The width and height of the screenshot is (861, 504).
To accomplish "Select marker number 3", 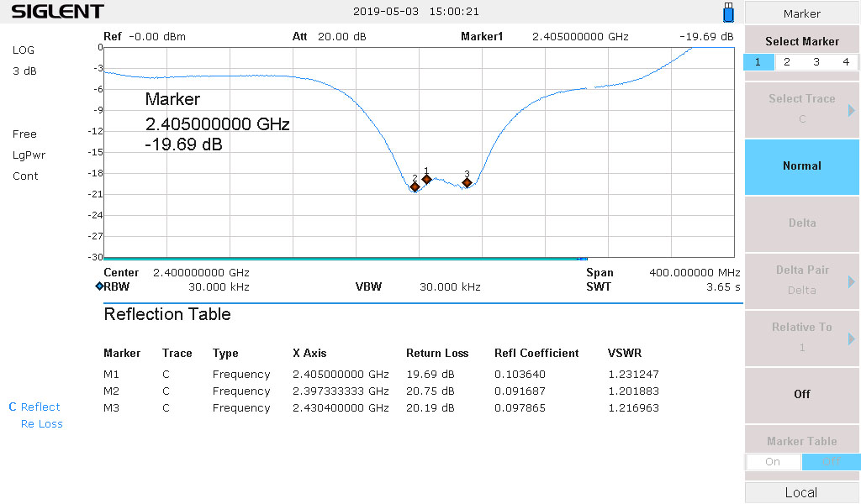I will (816, 62).
